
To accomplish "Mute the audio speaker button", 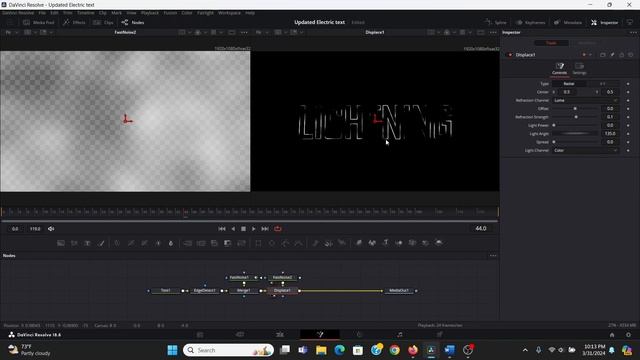I will coord(51,229).
